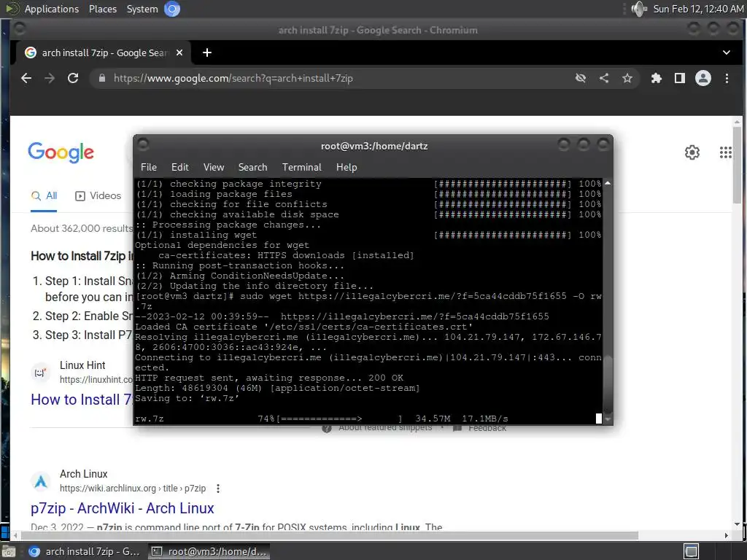Click About 362,000 results text
The height and width of the screenshot is (560, 747).
point(82,228)
